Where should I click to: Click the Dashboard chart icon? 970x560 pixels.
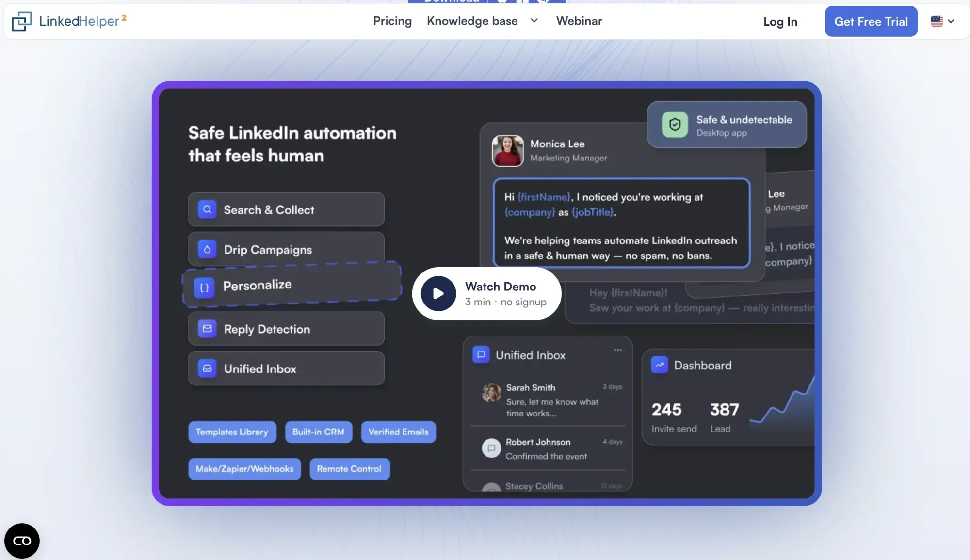660,365
